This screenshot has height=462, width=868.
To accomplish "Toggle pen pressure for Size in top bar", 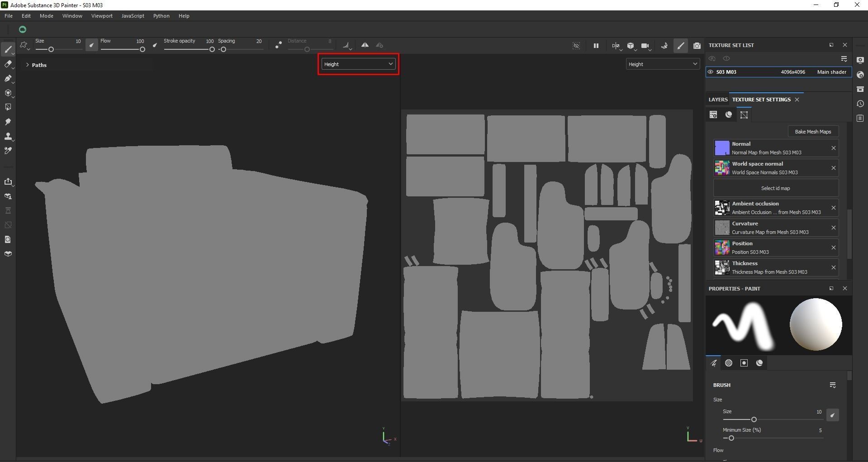I will pos(91,45).
